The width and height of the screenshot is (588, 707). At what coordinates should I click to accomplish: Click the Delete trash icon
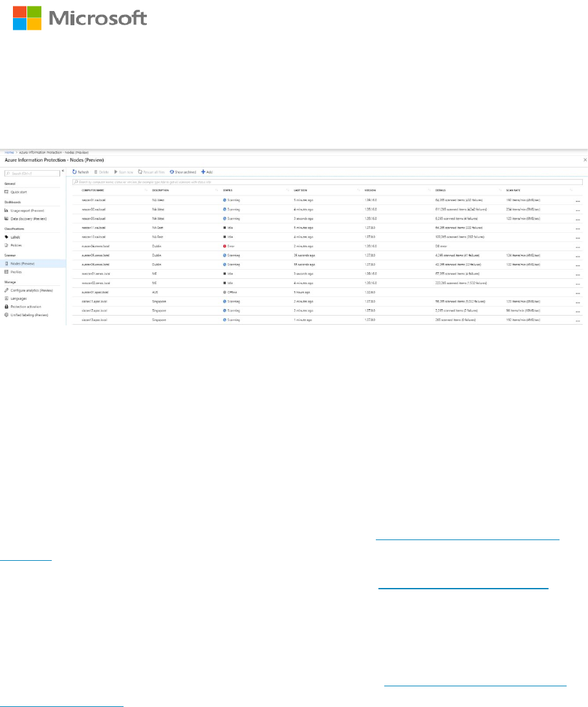coord(96,172)
